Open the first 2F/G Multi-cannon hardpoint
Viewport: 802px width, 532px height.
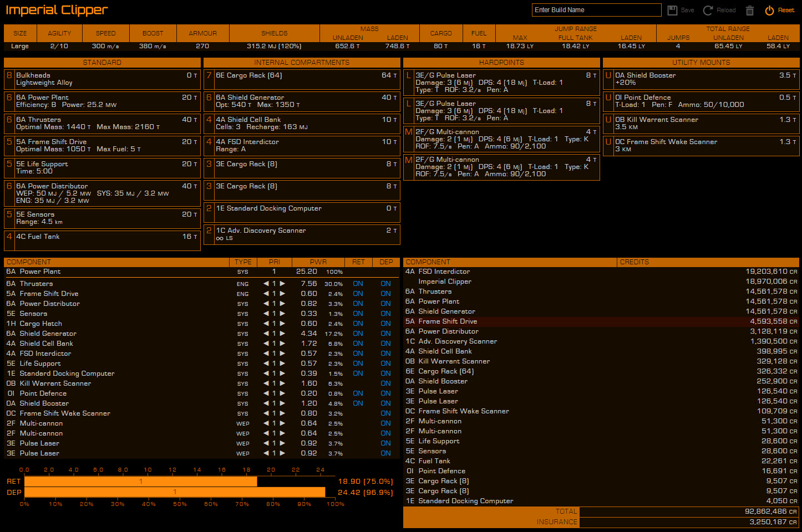501,139
